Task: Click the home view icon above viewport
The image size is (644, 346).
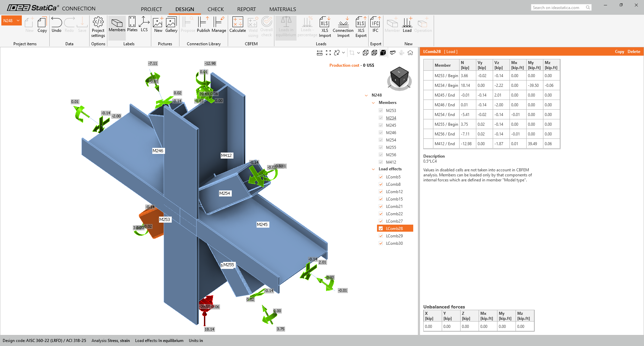Action: [410, 53]
